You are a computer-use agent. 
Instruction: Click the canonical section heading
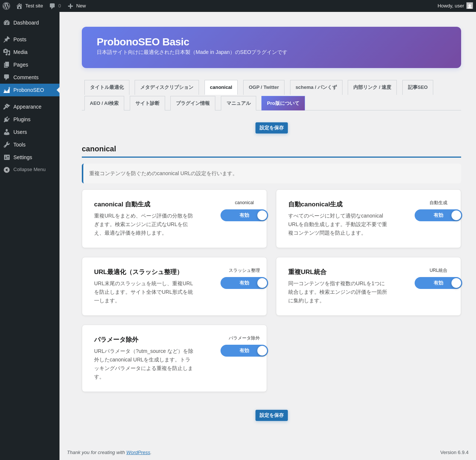point(99,149)
